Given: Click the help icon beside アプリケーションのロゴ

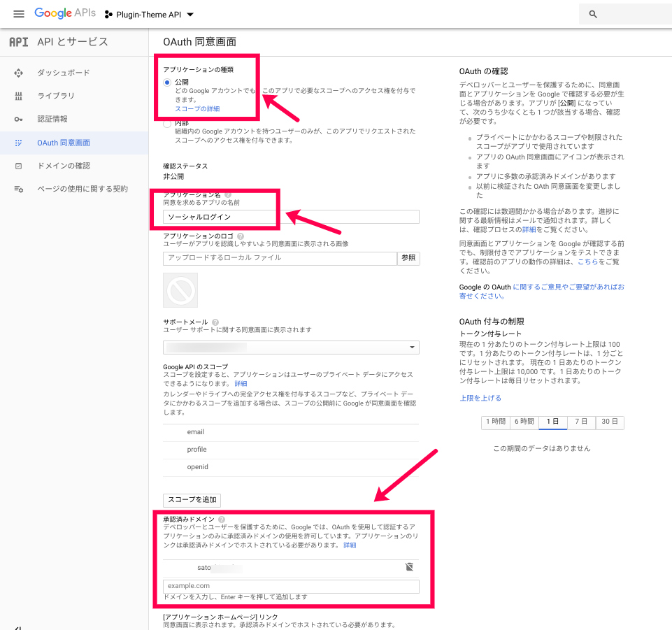Looking at the screenshot, I should coord(241,236).
